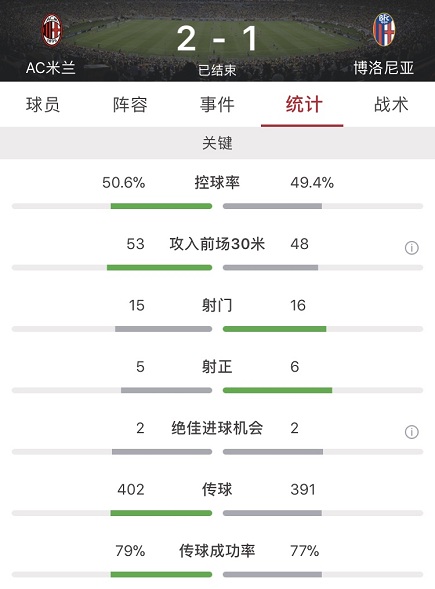Tap the AC米兰 team name
The image size is (435, 589).
click(51, 68)
